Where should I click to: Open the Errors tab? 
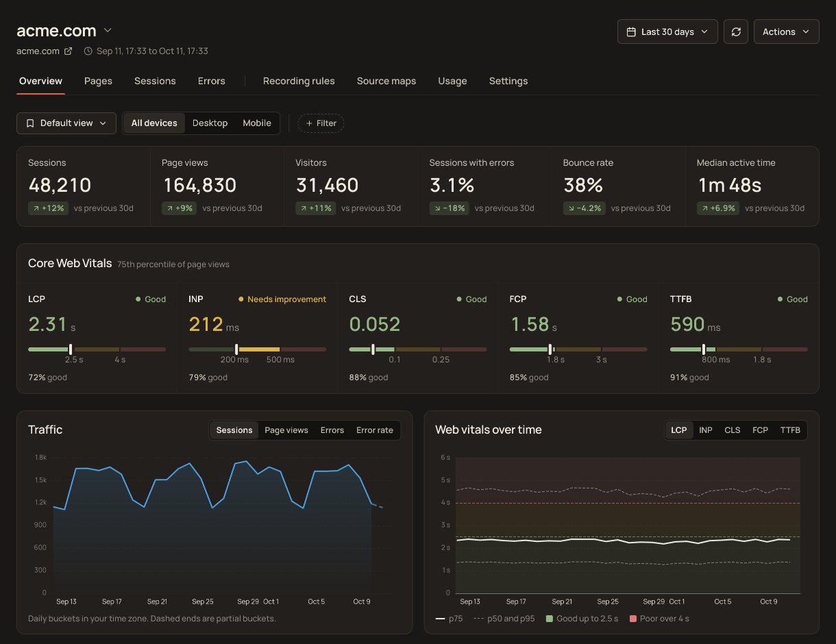(212, 81)
